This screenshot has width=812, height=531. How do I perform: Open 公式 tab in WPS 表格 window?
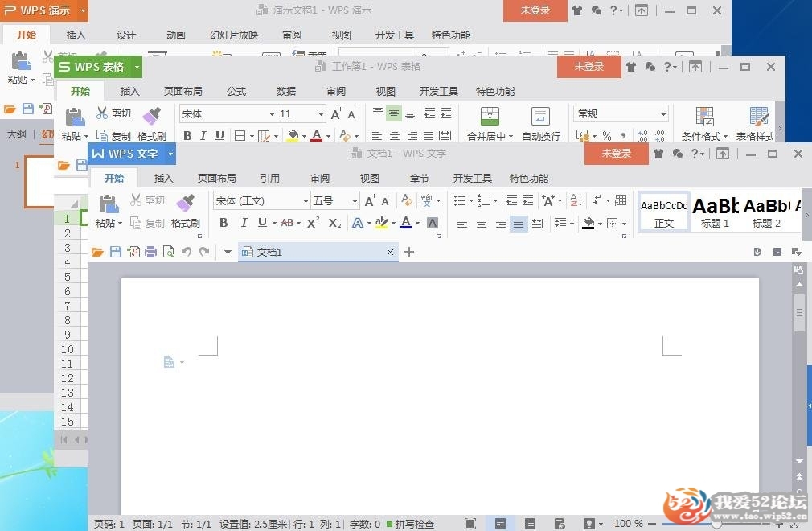(236, 91)
